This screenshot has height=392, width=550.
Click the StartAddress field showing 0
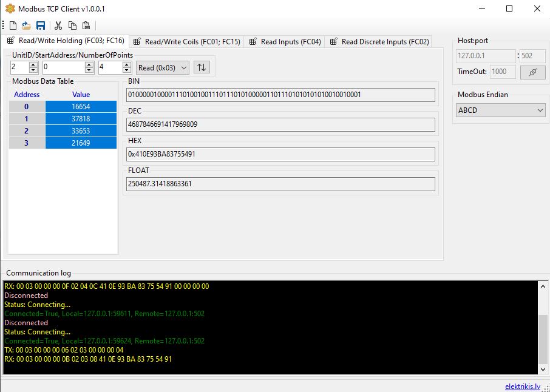pyautogui.click(x=64, y=67)
